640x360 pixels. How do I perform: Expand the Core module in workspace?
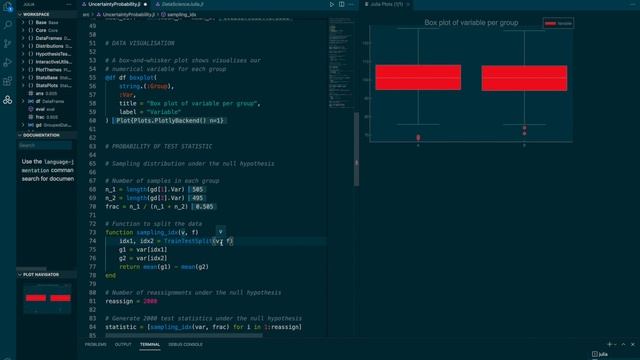(x=23, y=30)
